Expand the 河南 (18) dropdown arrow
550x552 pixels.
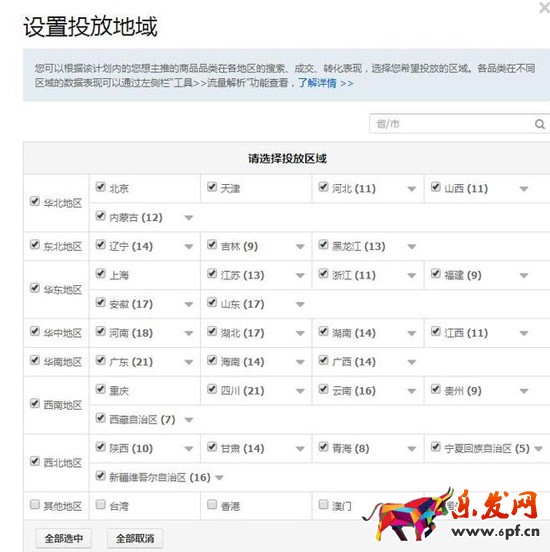click(x=189, y=333)
